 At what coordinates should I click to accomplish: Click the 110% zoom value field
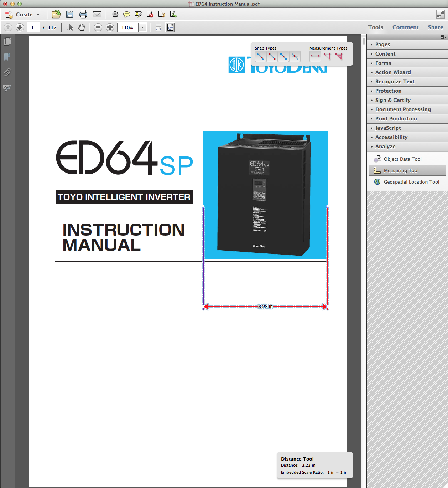pyautogui.click(x=127, y=27)
